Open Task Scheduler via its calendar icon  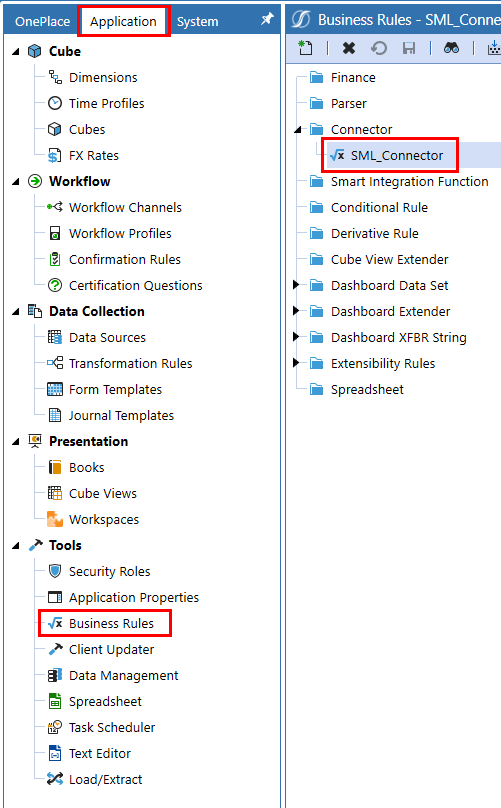click(x=55, y=727)
